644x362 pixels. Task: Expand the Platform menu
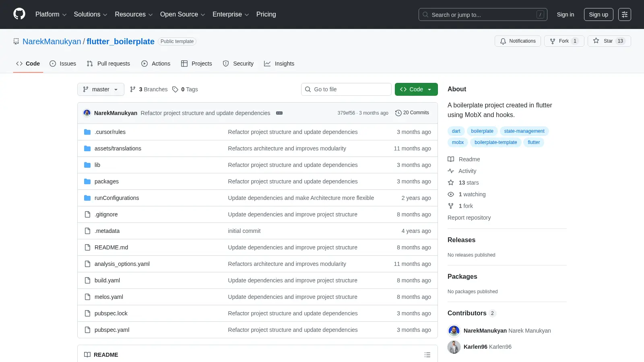click(x=51, y=14)
